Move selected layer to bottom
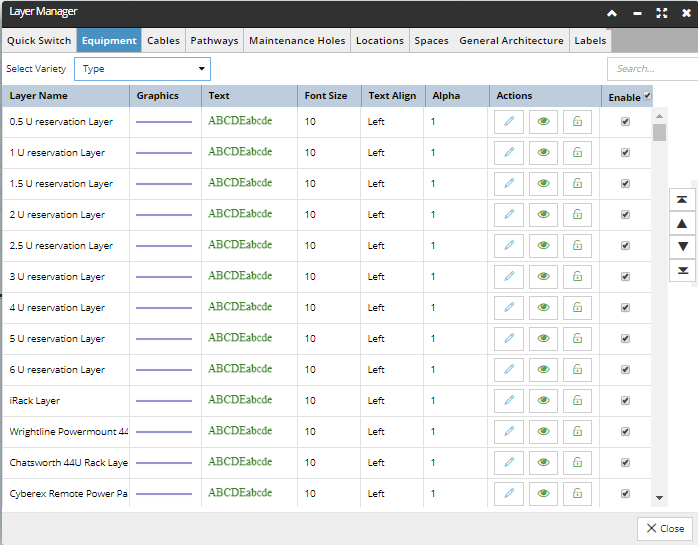Screen dimensions: 698x545 (x=682, y=270)
